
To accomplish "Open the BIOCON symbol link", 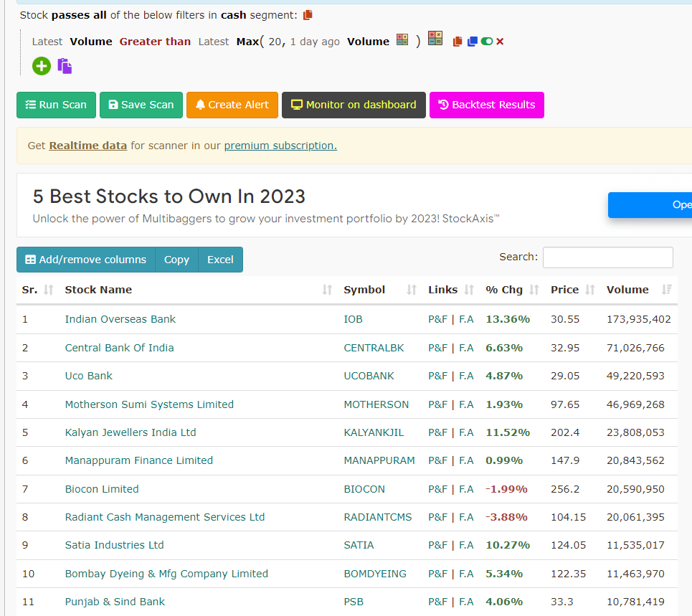I will (x=364, y=489).
